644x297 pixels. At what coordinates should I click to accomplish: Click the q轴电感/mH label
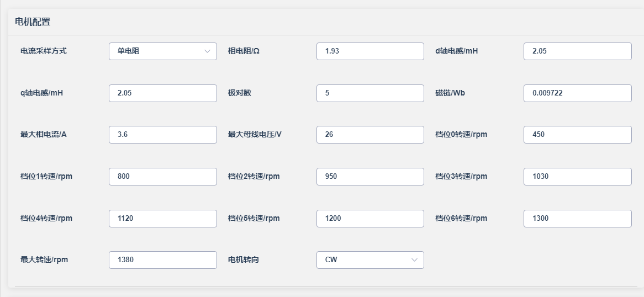pyautogui.click(x=41, y=93)
